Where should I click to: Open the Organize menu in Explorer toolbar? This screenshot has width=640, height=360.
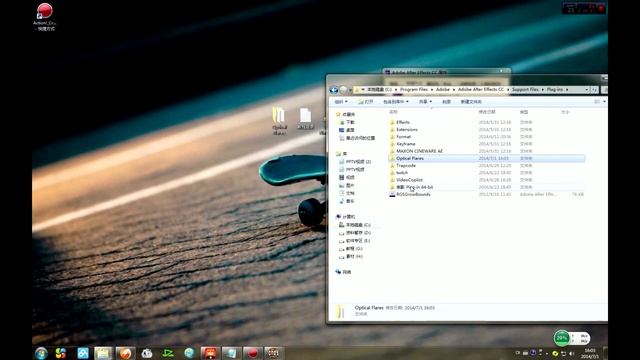point(341,102)
